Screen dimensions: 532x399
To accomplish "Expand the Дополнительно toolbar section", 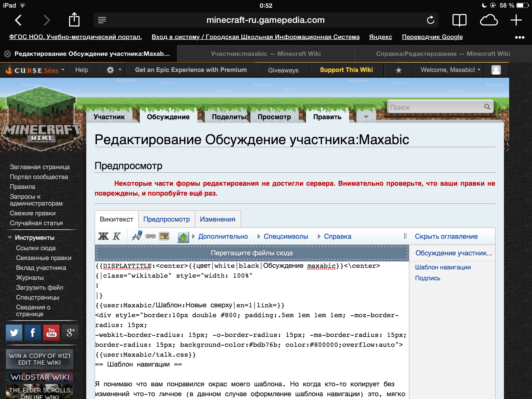I will [x=223, y=236].
